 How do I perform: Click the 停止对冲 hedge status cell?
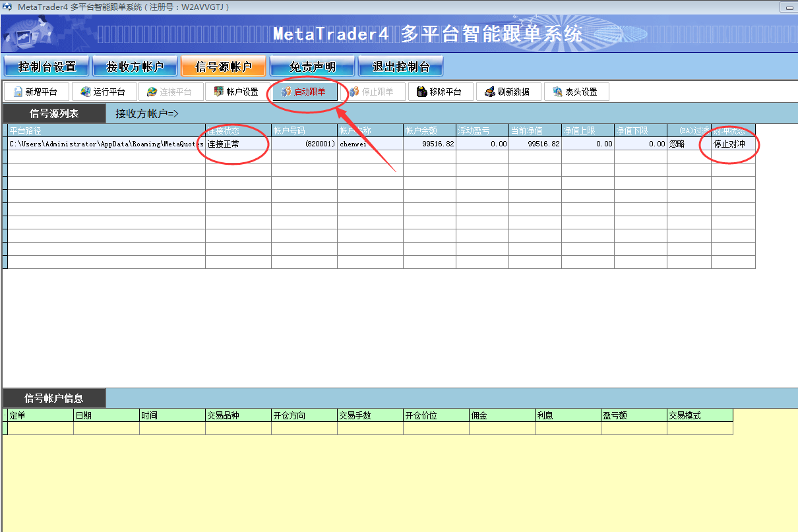tap(733, 143)
